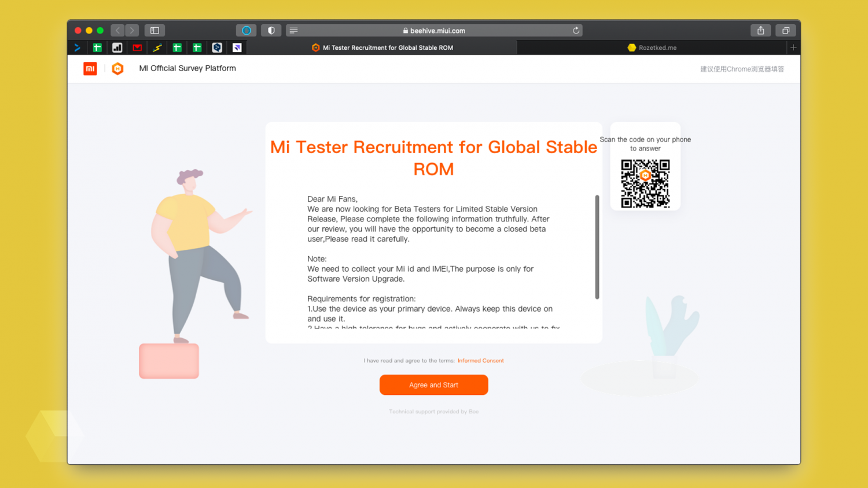This screenshot has height=488, width=868.
Task: Click 'Requirements for registration:' line
Action: click(361, 299)
